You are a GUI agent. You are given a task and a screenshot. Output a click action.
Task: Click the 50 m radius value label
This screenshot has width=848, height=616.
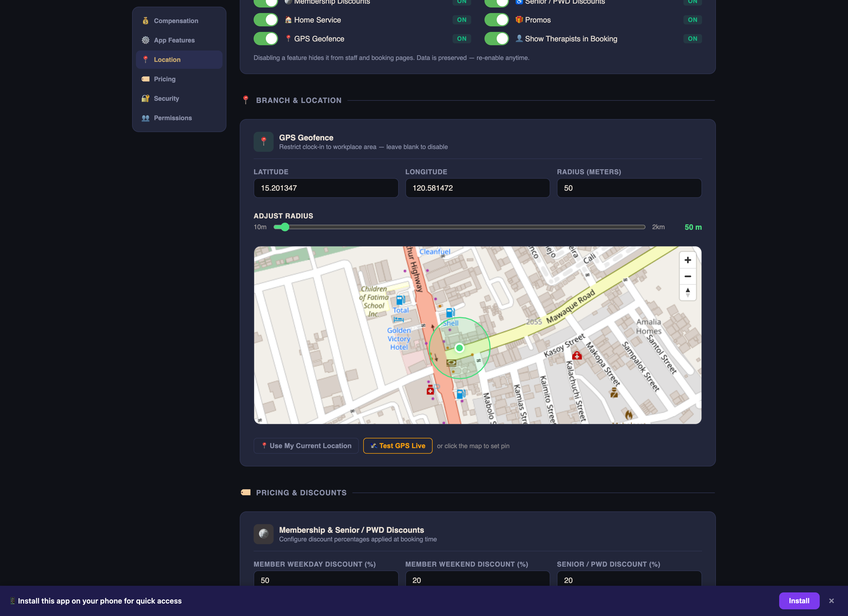pos(693,227)
